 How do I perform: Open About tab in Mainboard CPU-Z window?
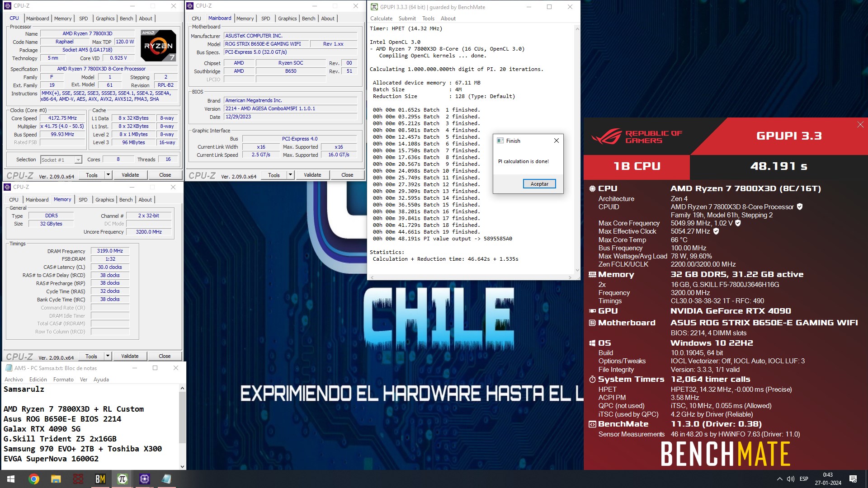click(x=328, y=19)
